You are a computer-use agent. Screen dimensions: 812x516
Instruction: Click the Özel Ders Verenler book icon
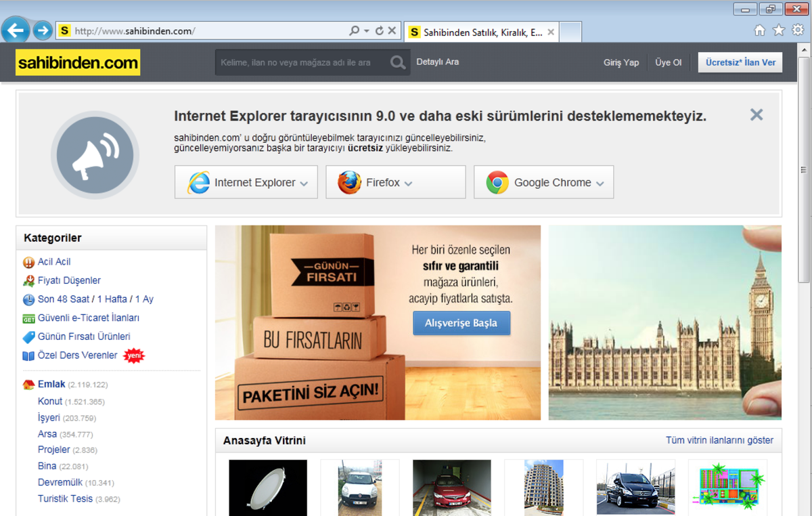28,356
